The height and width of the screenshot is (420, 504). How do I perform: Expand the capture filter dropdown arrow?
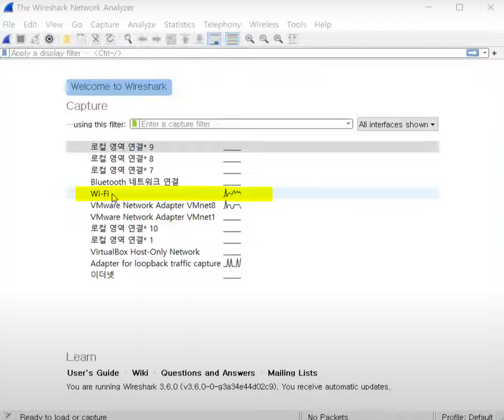click(348, 124)
